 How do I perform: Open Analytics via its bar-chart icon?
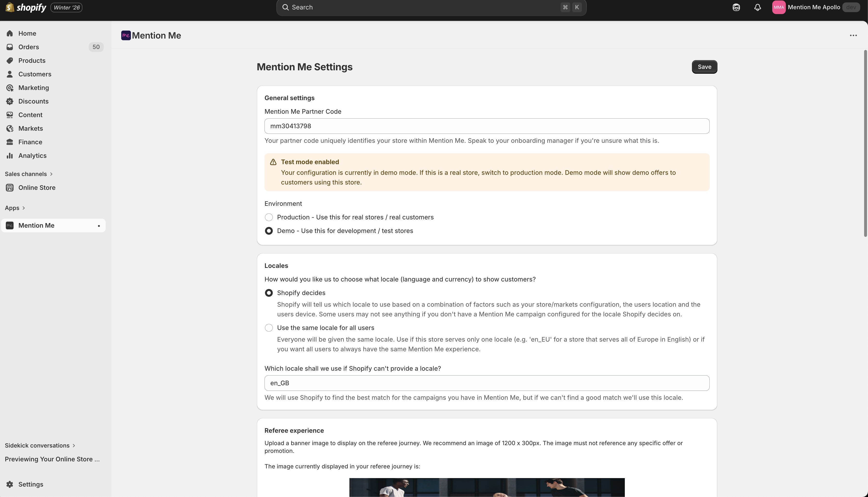9,156
